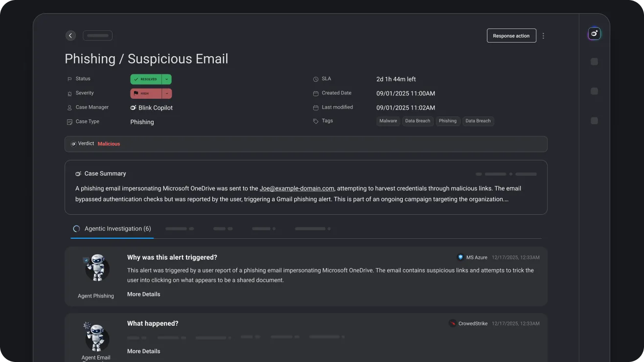Screen dimensions: 644x362
Task: Click the Blink Copilot case manager icon
Action: [133, 108]
